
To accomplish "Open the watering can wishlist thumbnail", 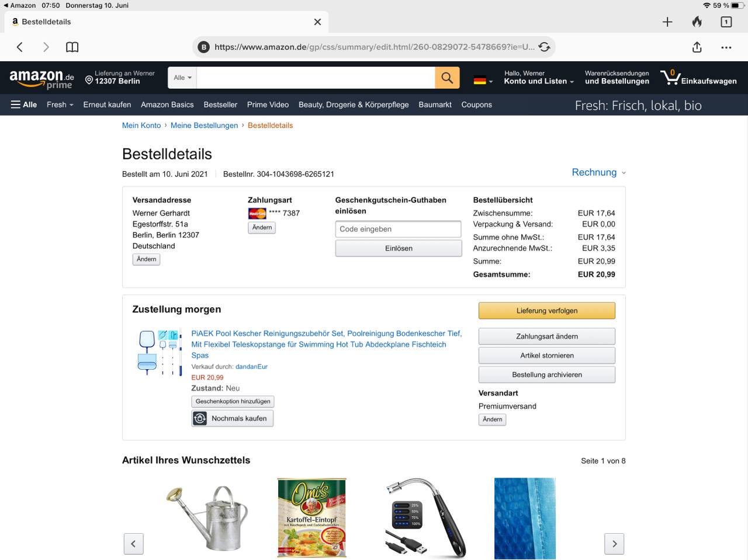I will coord(206,519).
